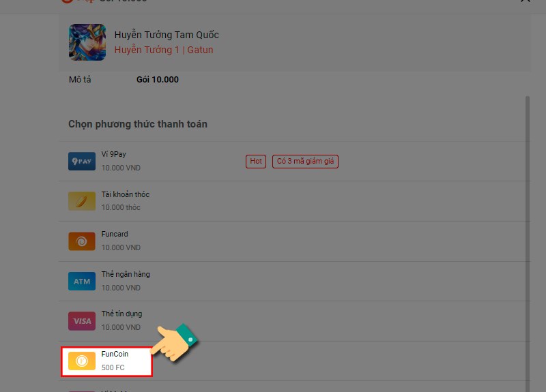
Task: Click the Huyễn Tưởng 1 | Gatun server link
Action: point(164,50)
